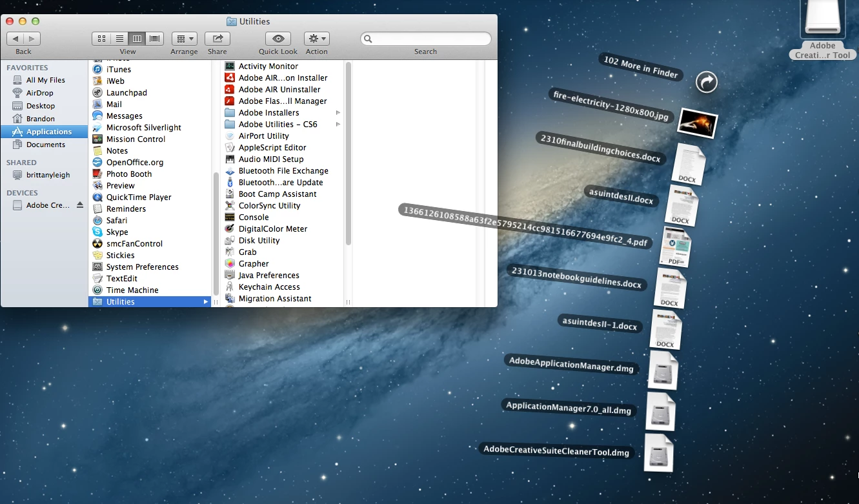Select Adobe AIR Uninstaller icon
The image size is (859, 504).
(x=230, y=89)
